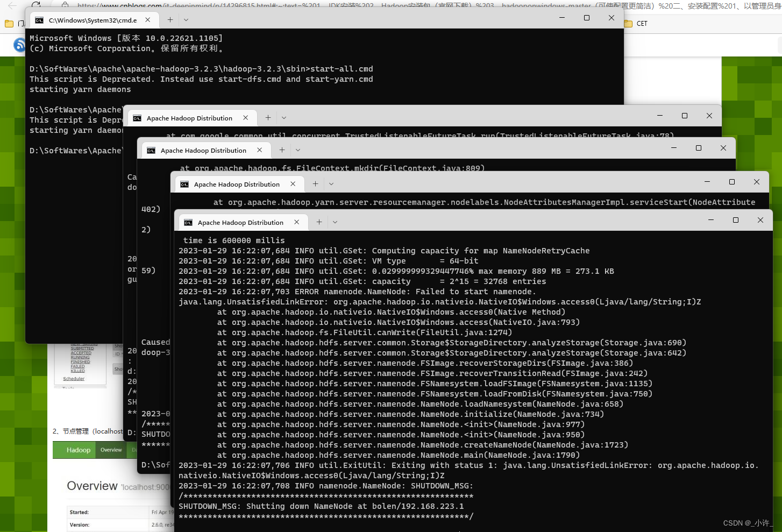Select the C:\Windows\System32\cmd.exe tab
782x532 pixels.
[x=94, y=20]
